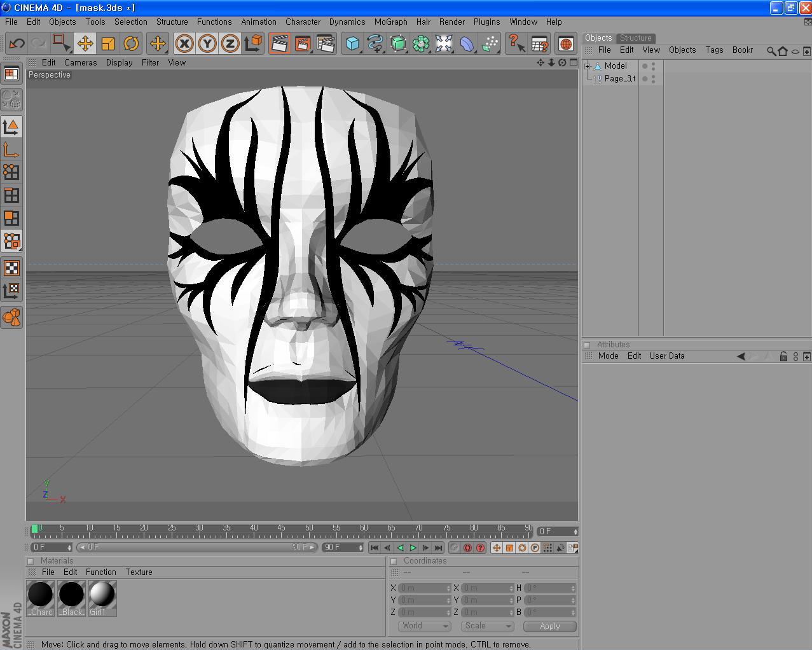This screenshot has width=812, height=650.
Task: Open the layout switch icon at left top
Action: (11, 74)
